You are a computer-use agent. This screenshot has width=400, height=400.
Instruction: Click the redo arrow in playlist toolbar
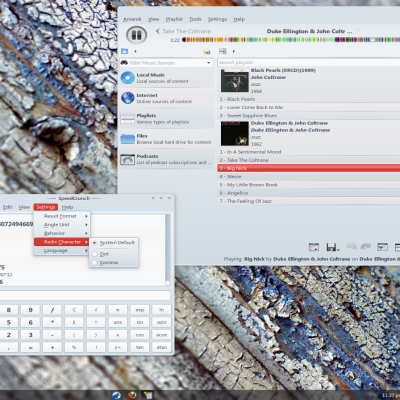pos(366,246)
